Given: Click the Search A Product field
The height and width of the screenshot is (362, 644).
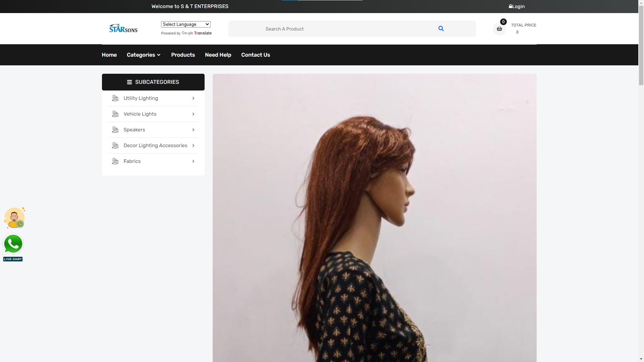Looking at the screenshot, I should 335,29.
